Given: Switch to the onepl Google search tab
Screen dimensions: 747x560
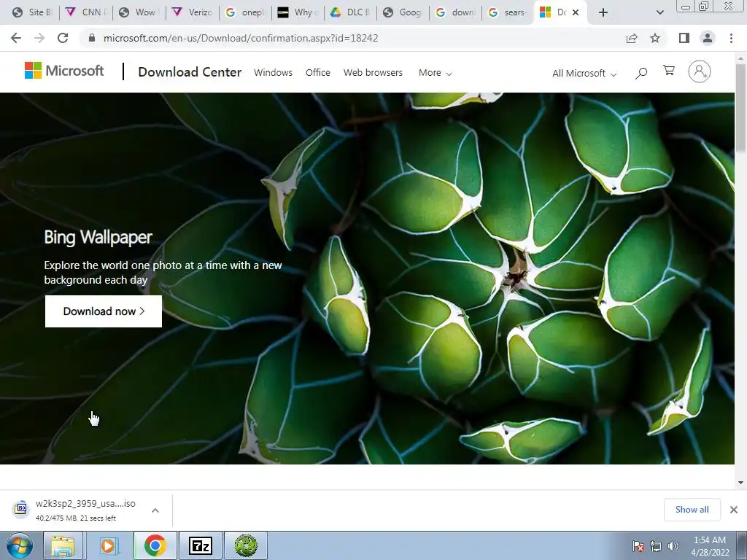Looking at the screenshot, I should point(245,12).
